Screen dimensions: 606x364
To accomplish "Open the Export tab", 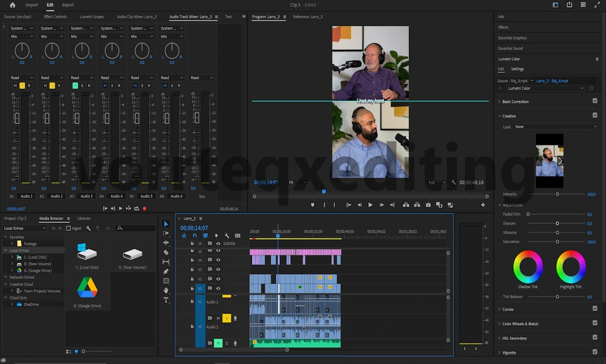I will 68,5.
